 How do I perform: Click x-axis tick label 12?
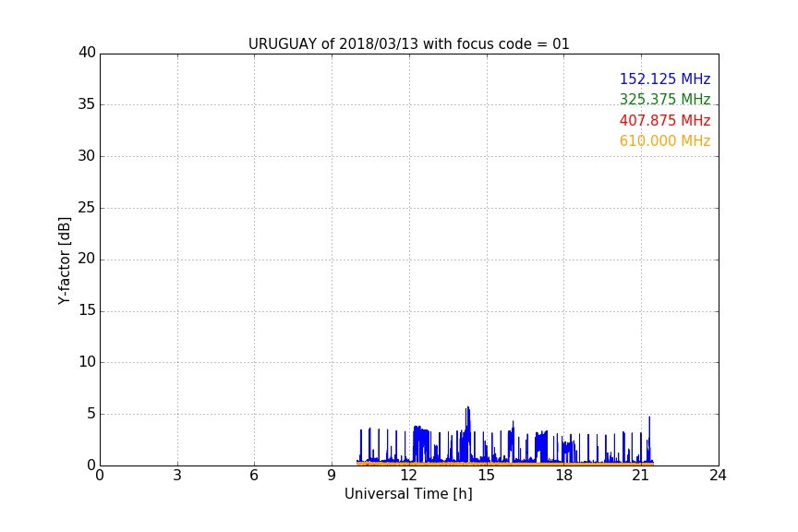(408, 476)
